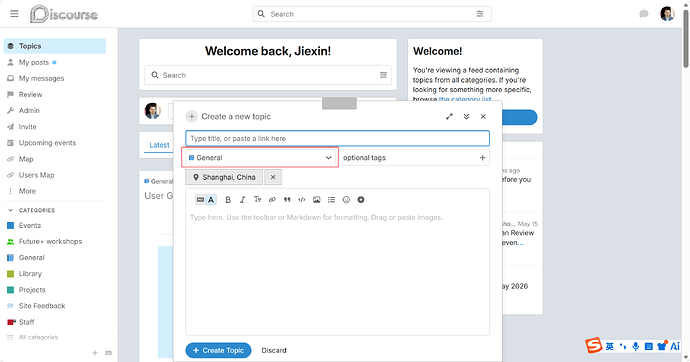Open the composer action plus icon beside title
The height and width of the screenshot is (362, 690).
tap(191, 117)
